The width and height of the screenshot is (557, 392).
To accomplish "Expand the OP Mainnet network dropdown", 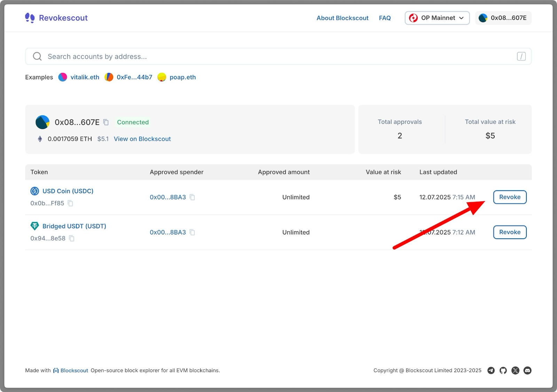I will 437,18.
